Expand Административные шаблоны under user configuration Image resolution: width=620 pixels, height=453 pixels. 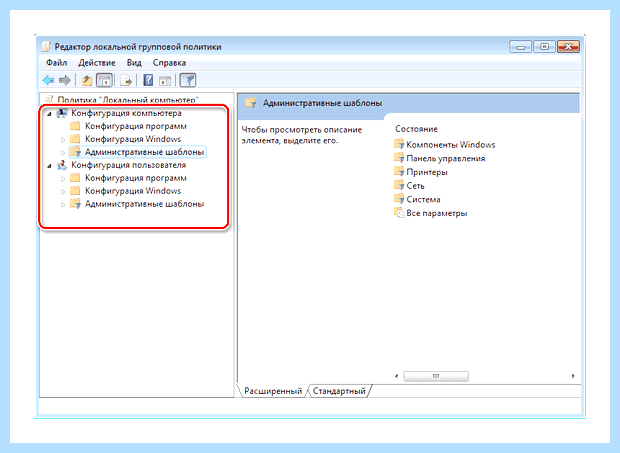tap(63, 204)
